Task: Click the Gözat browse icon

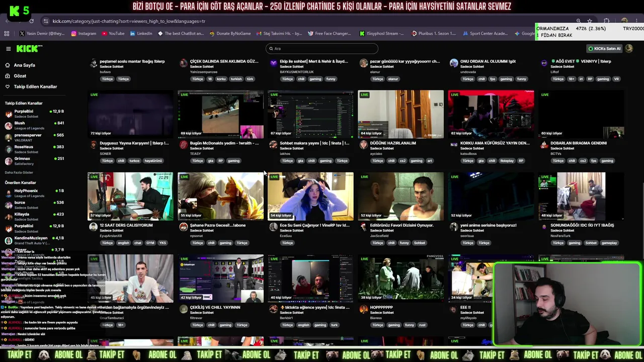Action: point(8,76)
